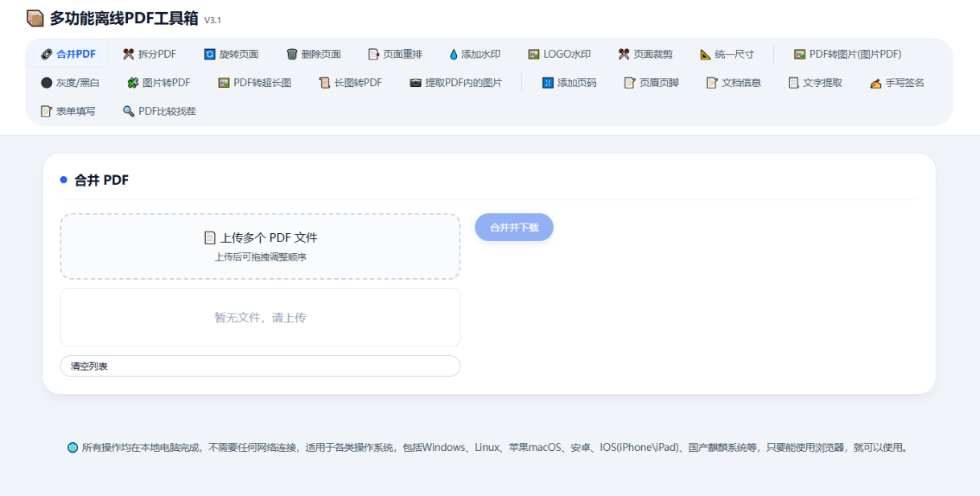
Task: Click the 清空列表 button
Action: pos(260,366)
